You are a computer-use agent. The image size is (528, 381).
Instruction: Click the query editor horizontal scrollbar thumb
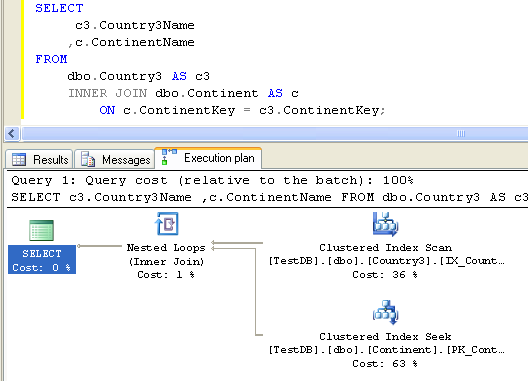coord(275,133)
